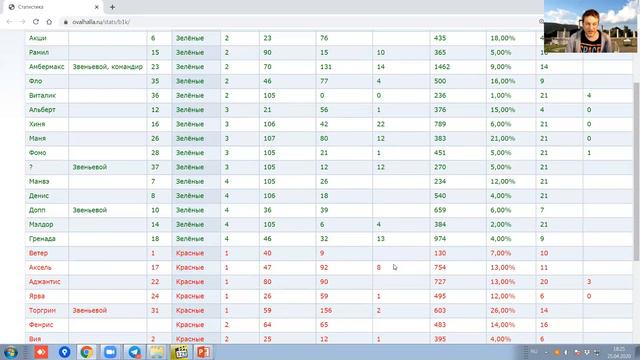Go forward in browser history
This screenshot has width=640, height=360.
point(22,22)
